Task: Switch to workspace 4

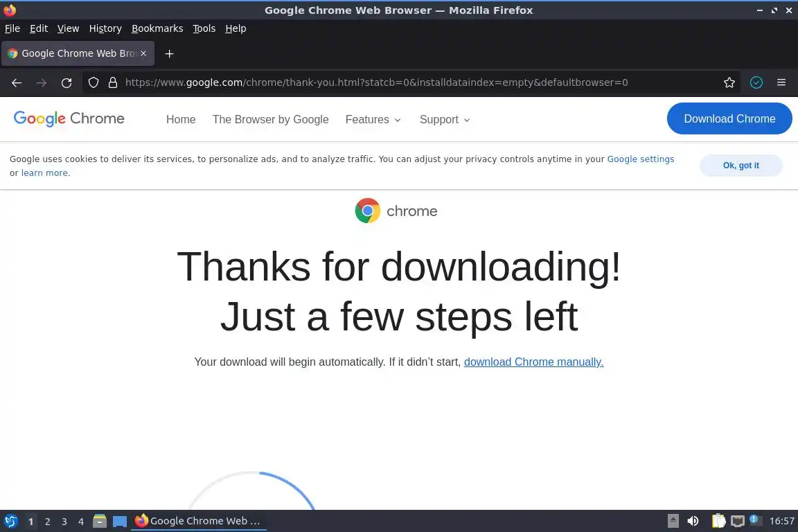Action: click(x=81, y=522)
